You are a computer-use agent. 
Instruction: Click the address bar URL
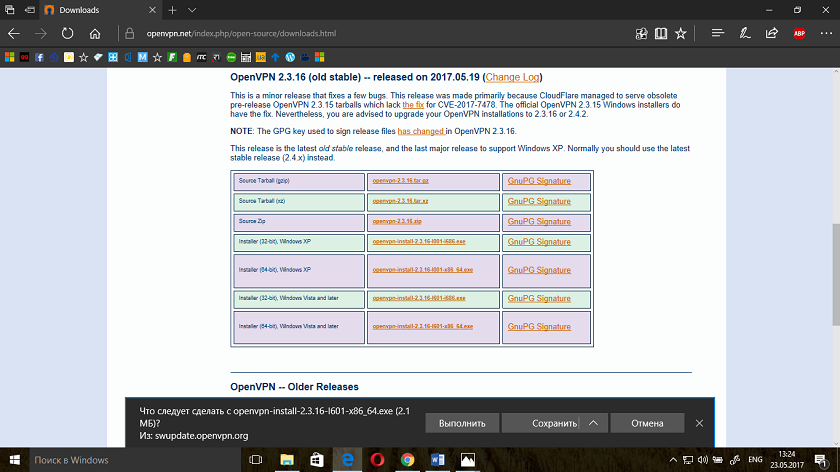(x=241, y=34)
